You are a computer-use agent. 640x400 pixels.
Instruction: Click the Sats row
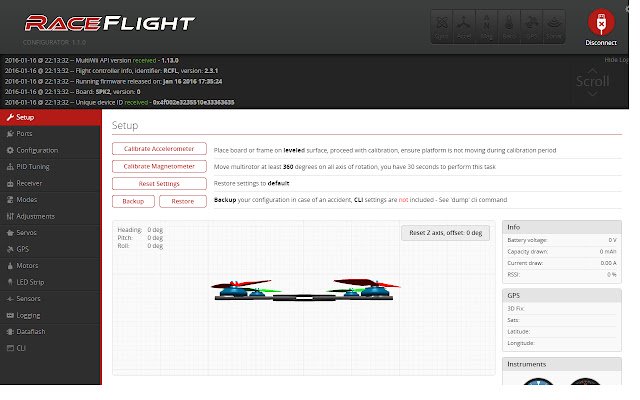(x=562, y=320)
